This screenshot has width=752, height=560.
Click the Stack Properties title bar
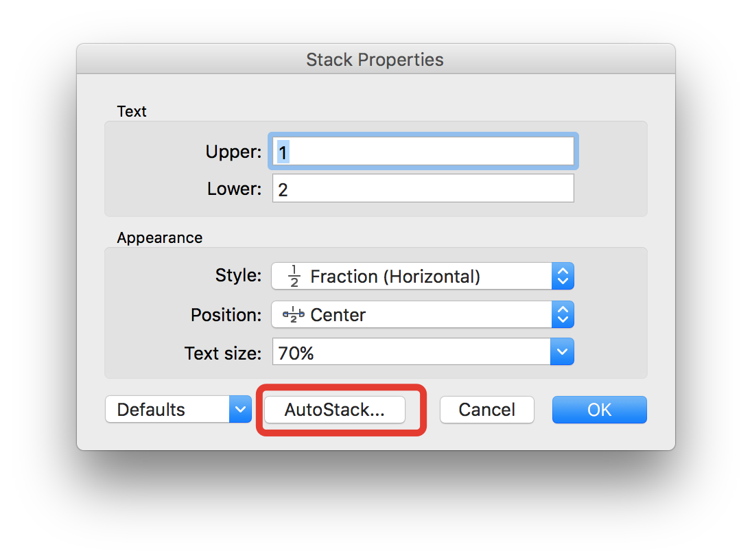pos(375,60)
